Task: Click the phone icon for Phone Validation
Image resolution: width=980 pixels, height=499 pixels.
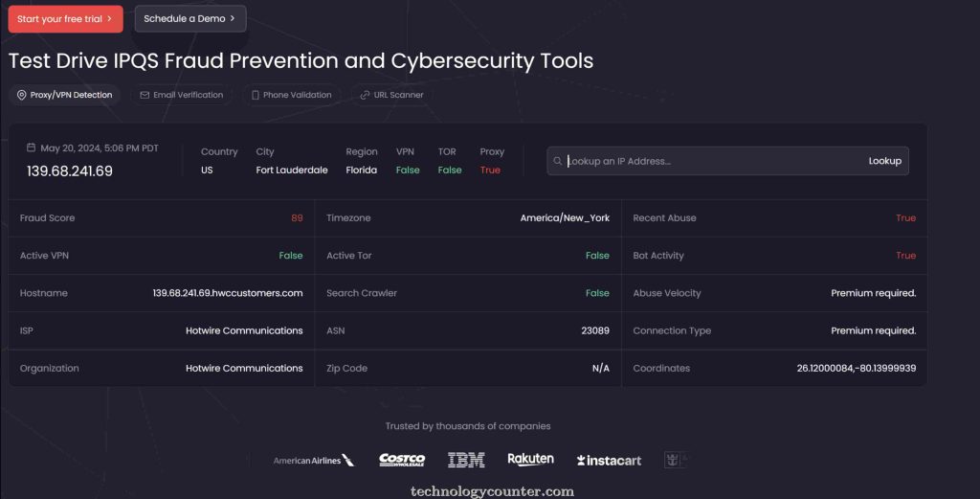Action: click(x=256, y=95)
